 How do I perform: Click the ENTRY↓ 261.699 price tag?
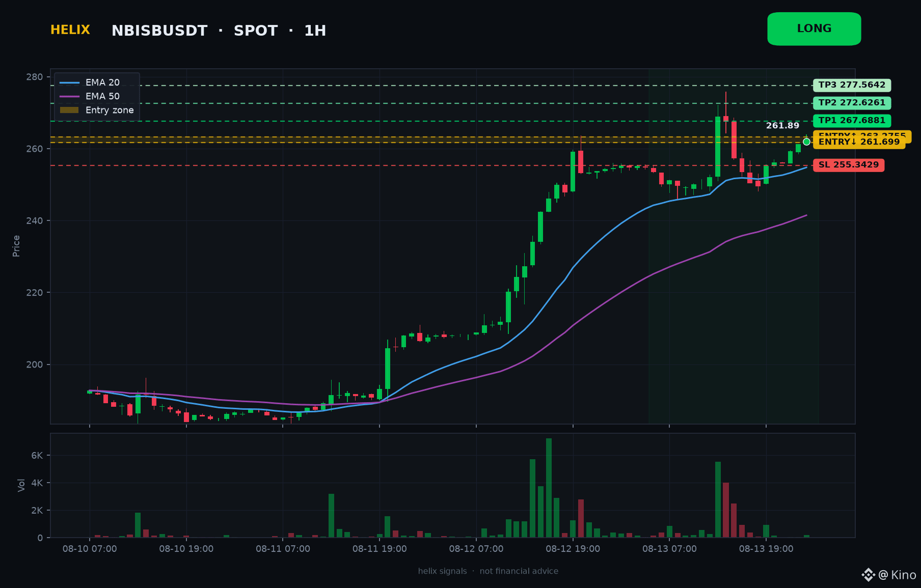(x=859, y=143)
